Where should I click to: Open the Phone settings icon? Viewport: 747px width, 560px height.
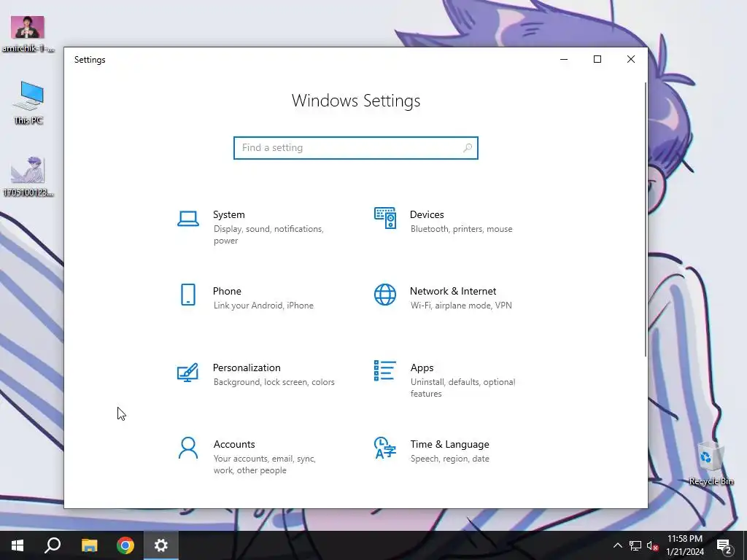(188, 295)
